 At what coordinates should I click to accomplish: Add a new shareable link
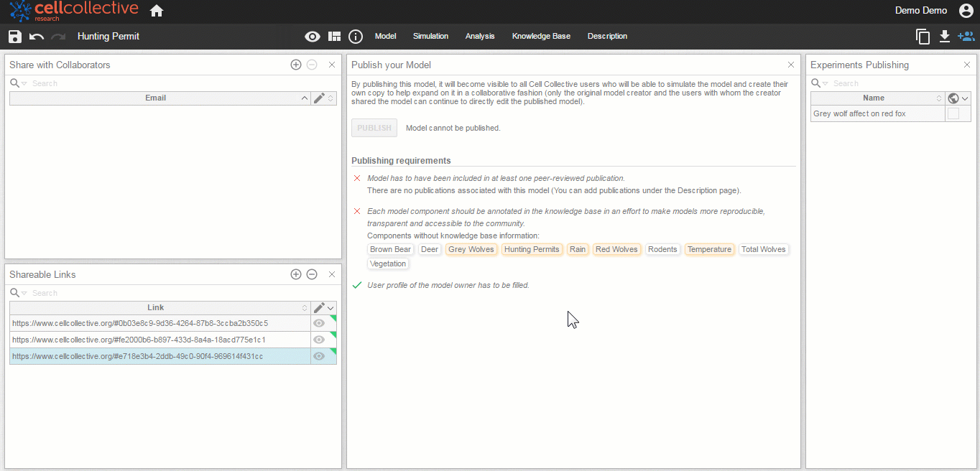click(x=296, y=274)
